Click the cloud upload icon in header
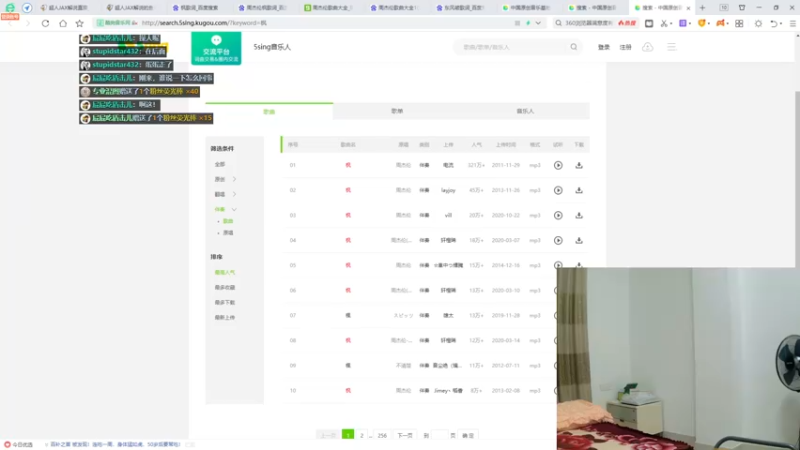Viewport: 800px width, 450px height. click(647, 47)
